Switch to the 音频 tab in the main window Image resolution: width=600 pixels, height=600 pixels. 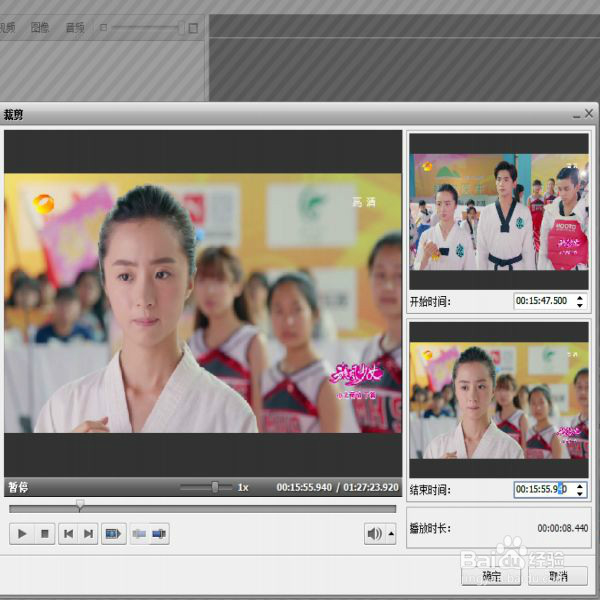(75, 28)
